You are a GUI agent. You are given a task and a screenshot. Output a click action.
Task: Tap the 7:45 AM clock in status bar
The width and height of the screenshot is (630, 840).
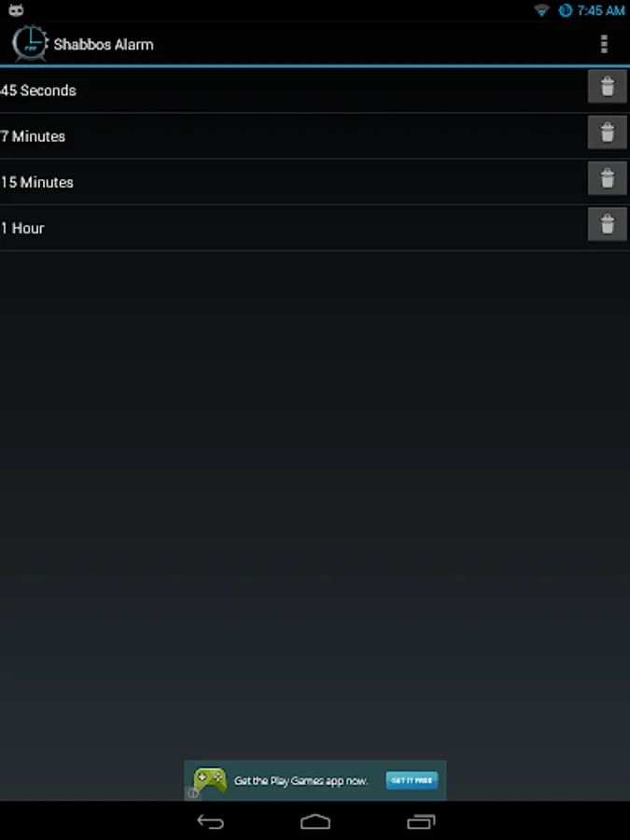pyautogui.click(x=601, y=10)
